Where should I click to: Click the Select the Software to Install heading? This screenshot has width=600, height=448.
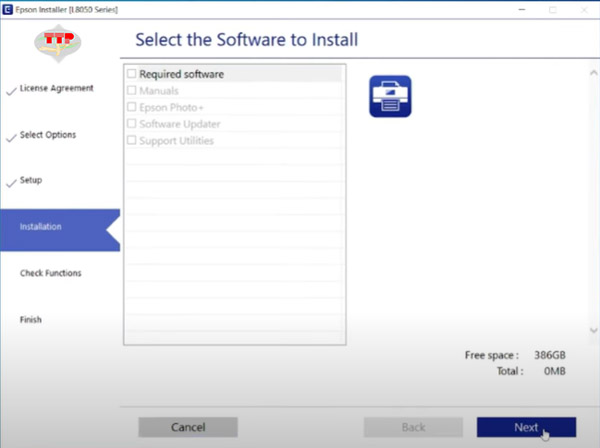pyautogui.click(x=247, y=40)
